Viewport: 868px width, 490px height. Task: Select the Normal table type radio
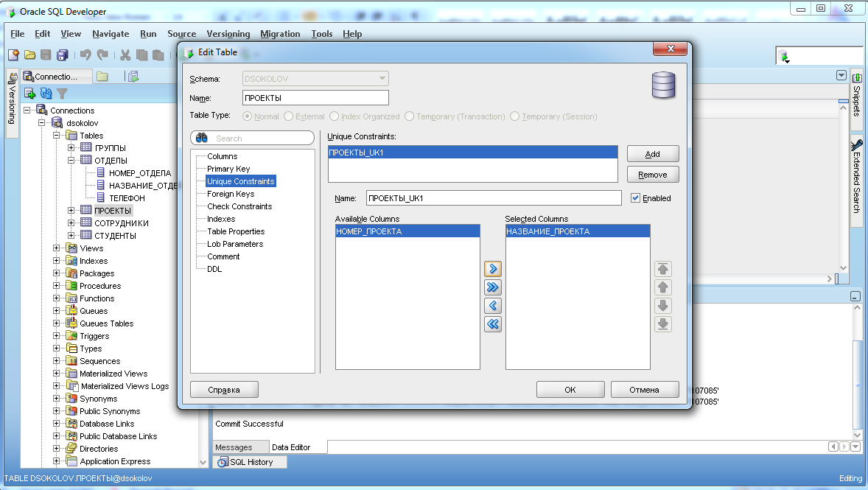click(x=248, y=116)
